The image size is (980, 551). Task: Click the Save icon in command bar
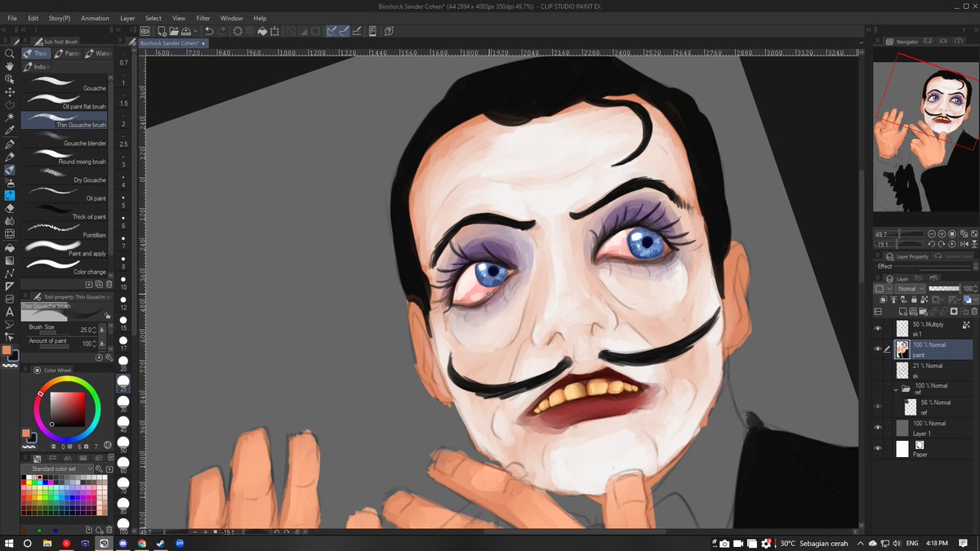(x=185, y=31)
